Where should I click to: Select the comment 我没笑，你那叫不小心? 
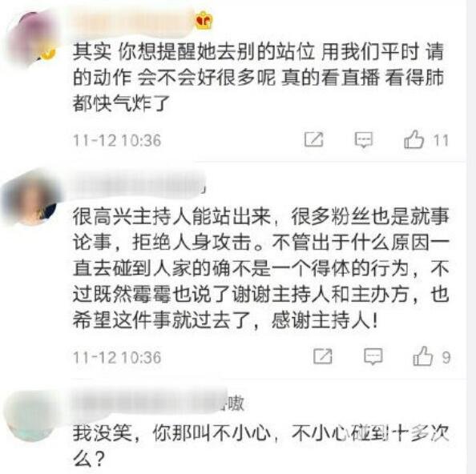tap(171, 433)
